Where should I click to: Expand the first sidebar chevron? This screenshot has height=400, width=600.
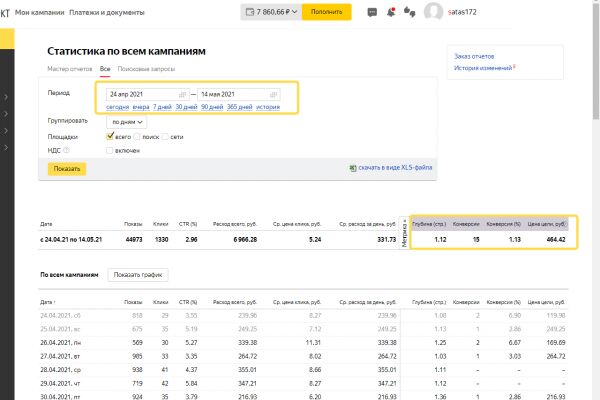coord(6,97)
